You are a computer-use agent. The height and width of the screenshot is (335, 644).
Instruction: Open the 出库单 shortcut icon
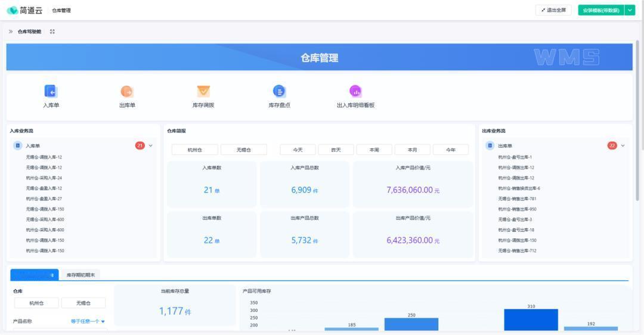pos(127,91)
